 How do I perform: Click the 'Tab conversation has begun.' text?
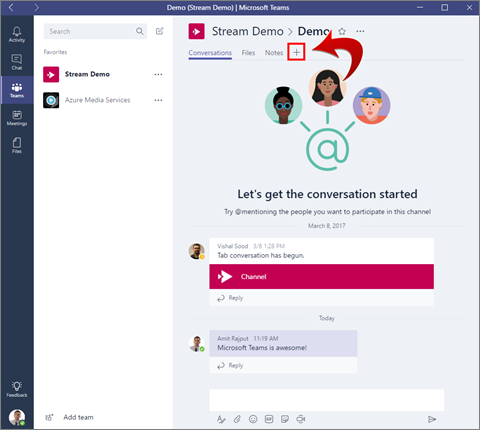261,255
